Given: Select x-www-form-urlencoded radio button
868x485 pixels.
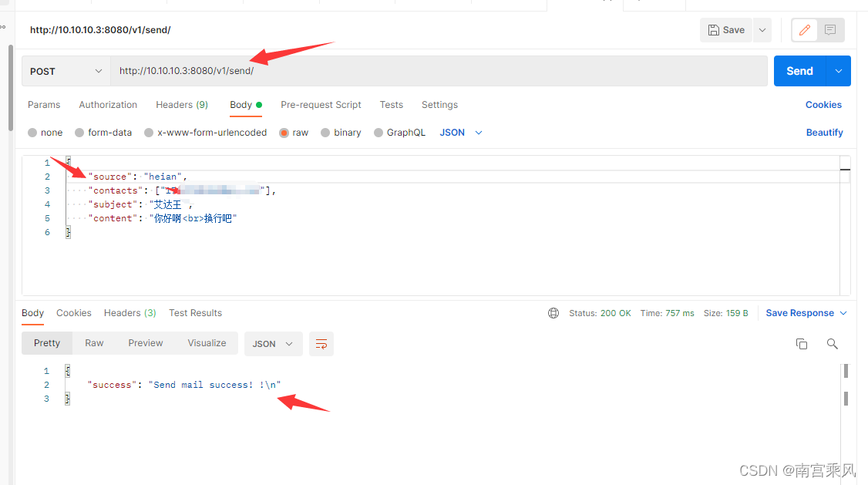Looking at the screenshot, I should pyautogui.click(x=148, y=133).
